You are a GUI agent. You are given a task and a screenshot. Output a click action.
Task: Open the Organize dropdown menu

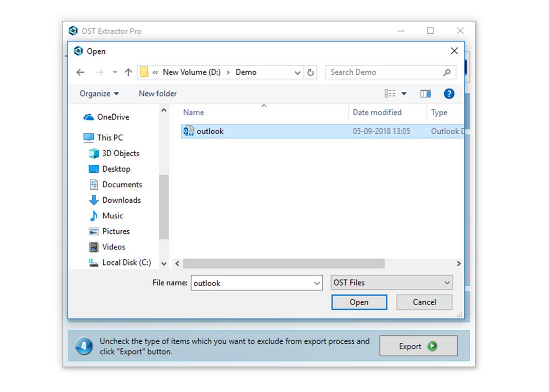pyautogui.click(x=99, y=93)
